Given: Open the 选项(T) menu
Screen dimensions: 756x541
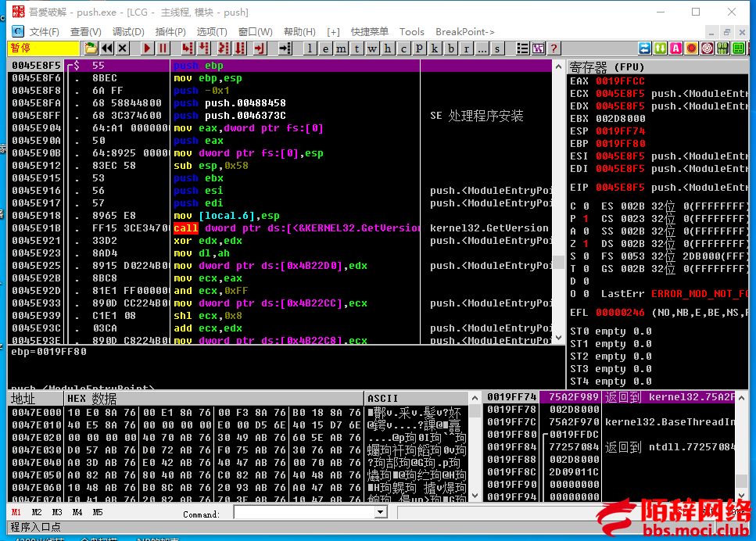Looking at the screenshot, I should click(212, 32).
